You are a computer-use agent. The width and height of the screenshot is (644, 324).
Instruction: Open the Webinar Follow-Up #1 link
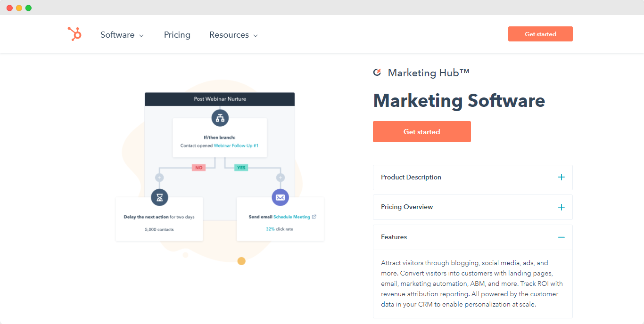point(236,146)
